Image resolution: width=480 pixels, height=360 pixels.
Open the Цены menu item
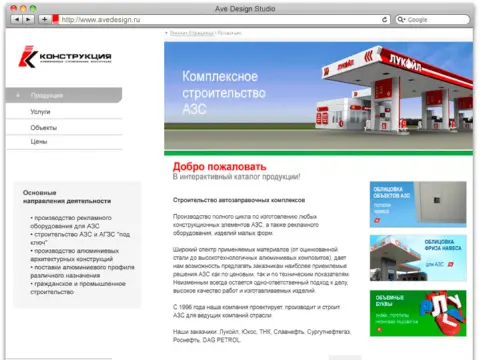click(64, 142)
